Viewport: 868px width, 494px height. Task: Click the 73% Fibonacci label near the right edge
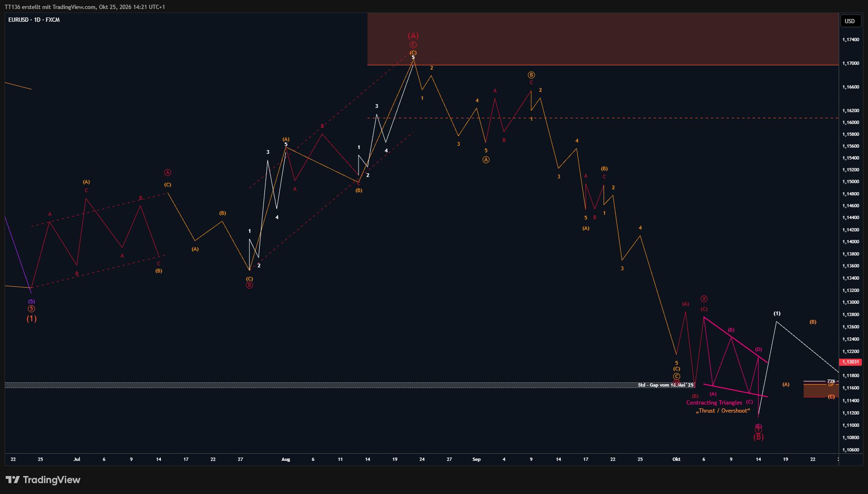[831, 381]
